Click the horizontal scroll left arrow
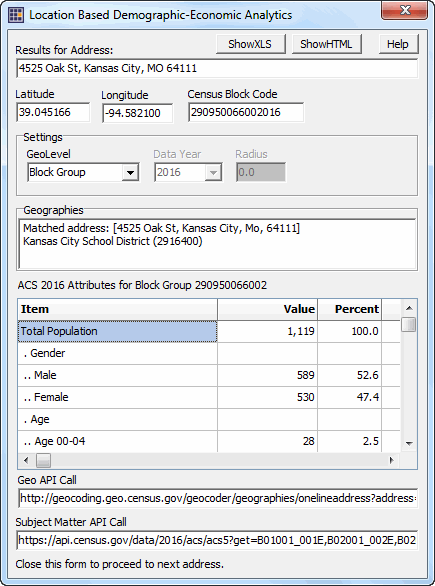This screenshot has height=586, width=435. (26, 460)
